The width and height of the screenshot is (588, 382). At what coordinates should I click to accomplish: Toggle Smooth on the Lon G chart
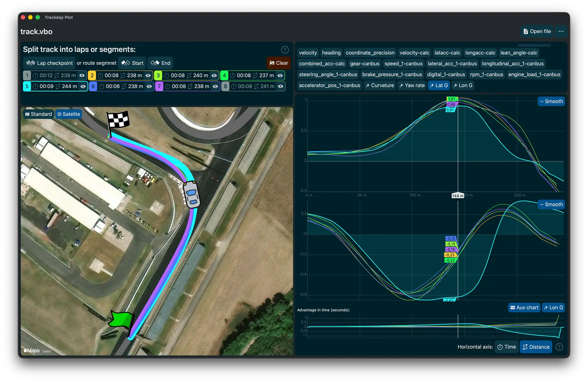551,204
